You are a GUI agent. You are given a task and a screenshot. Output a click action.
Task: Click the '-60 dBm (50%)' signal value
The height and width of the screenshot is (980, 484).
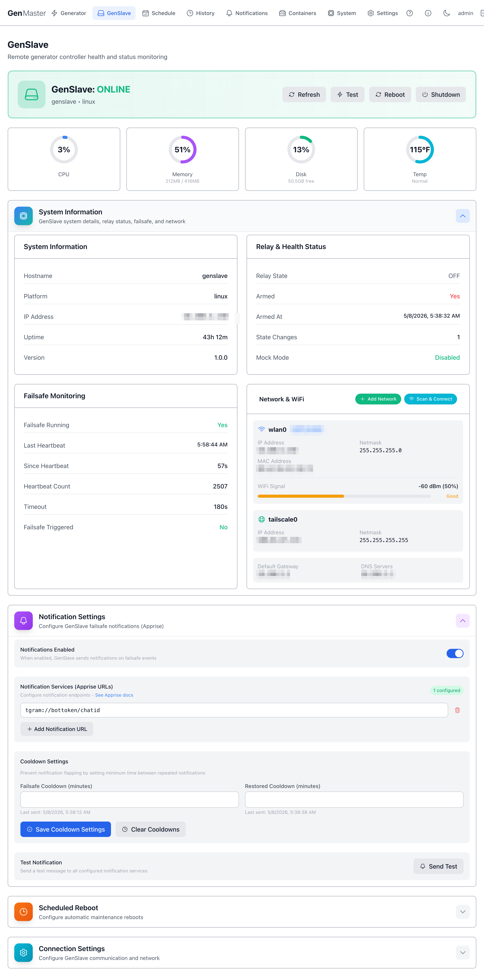(x=438, y=486)
